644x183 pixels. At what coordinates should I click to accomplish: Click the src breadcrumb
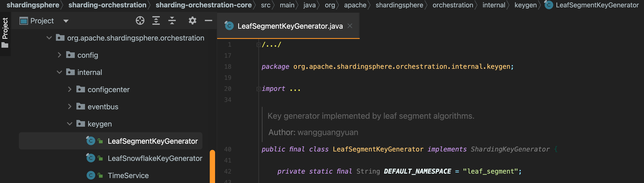pos(265,5)
